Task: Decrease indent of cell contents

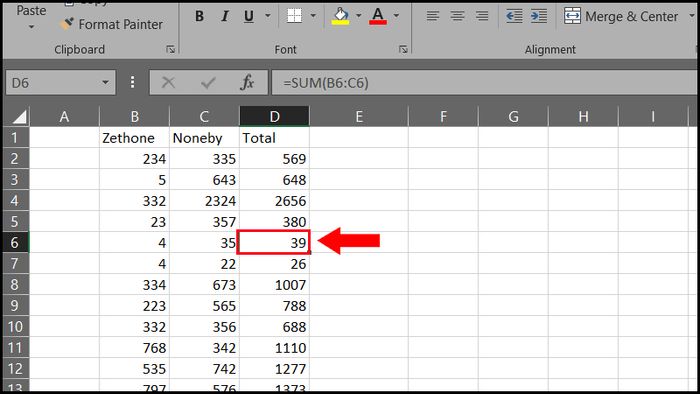Action: [x=514, y=17]
